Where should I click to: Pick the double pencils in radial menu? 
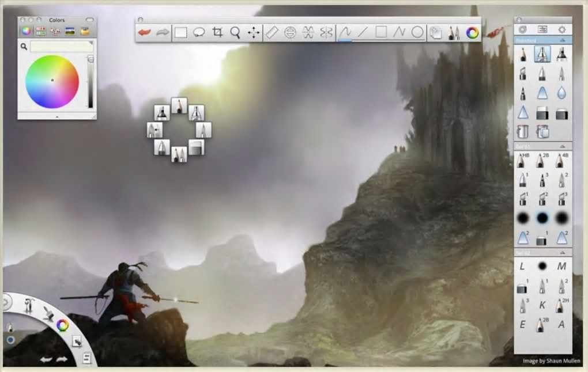coord(179,154)
